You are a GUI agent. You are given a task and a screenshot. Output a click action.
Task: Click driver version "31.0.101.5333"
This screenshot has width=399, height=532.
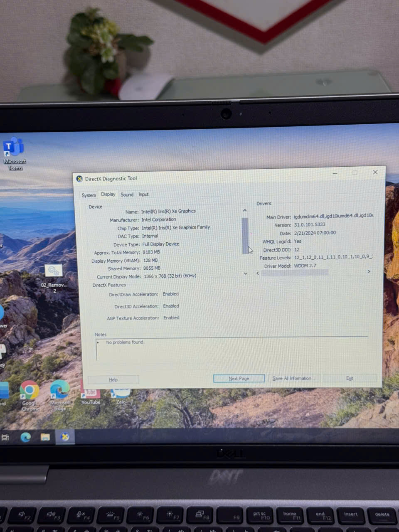310,224
